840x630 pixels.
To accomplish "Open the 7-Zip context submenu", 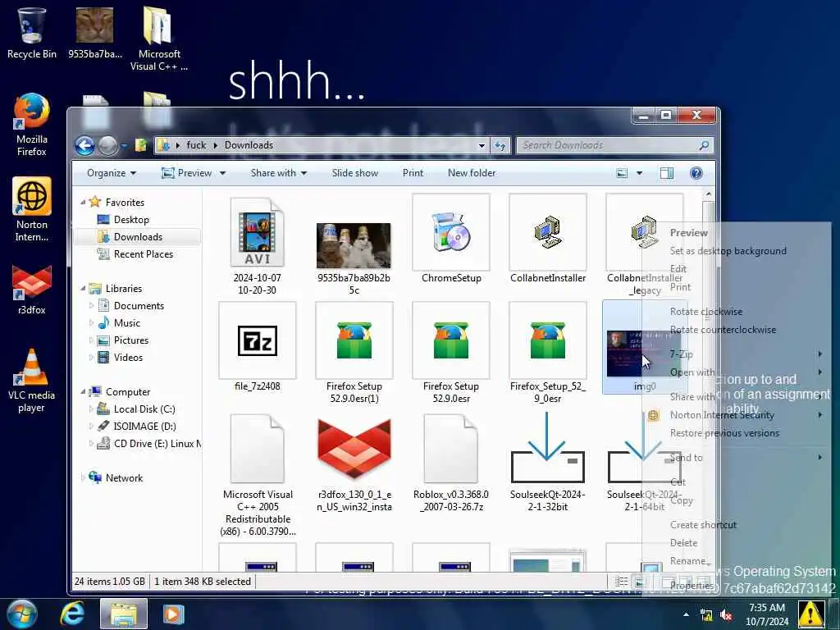I will coord(735,354).
